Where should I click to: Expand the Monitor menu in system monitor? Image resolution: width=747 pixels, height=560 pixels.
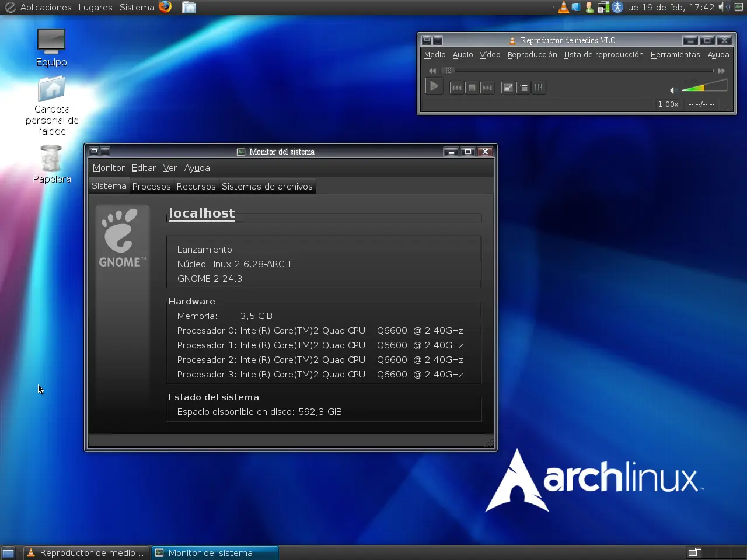tap(109, 168)
